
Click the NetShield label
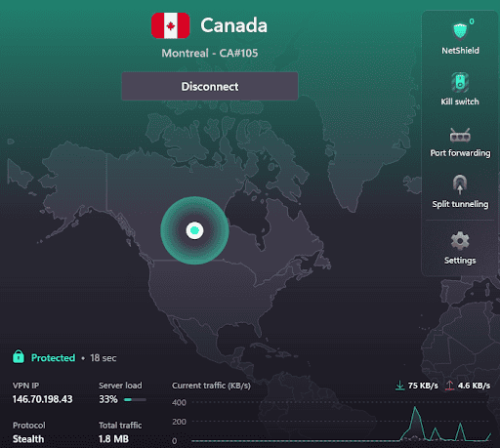(x=460, y=51)
